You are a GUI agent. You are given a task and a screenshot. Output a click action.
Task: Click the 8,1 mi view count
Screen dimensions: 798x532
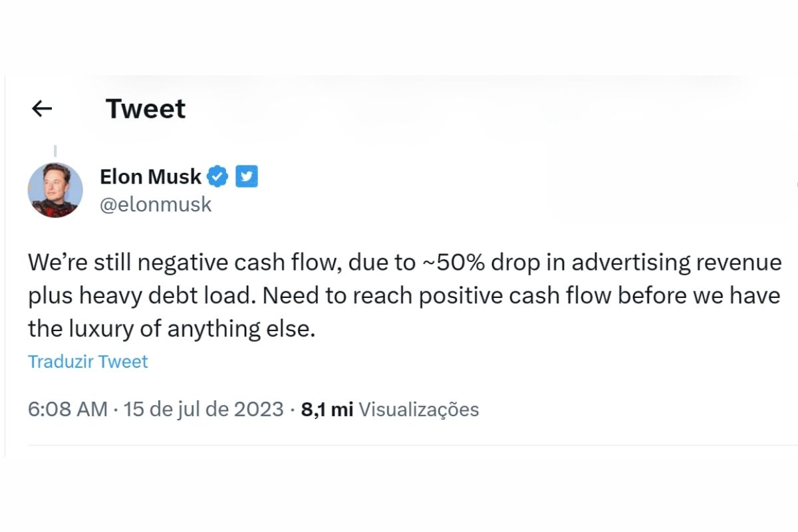[x=327, y=409]
